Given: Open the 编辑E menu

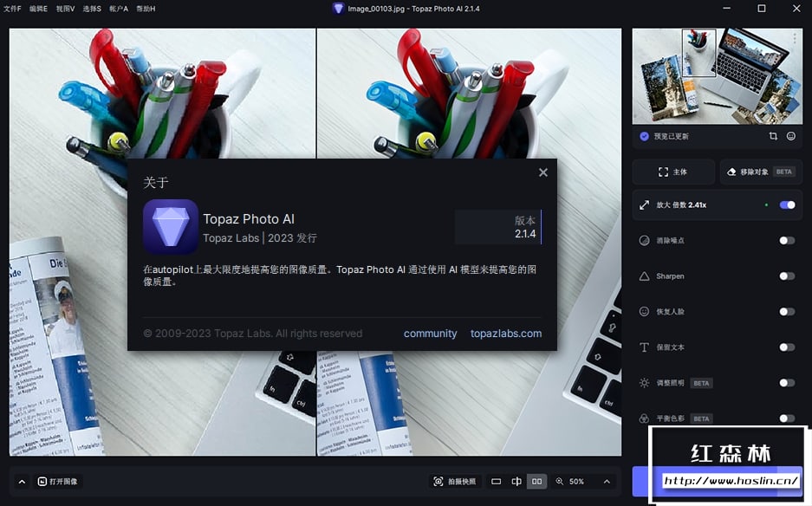Looking at the screenshot, I should 38,9.
